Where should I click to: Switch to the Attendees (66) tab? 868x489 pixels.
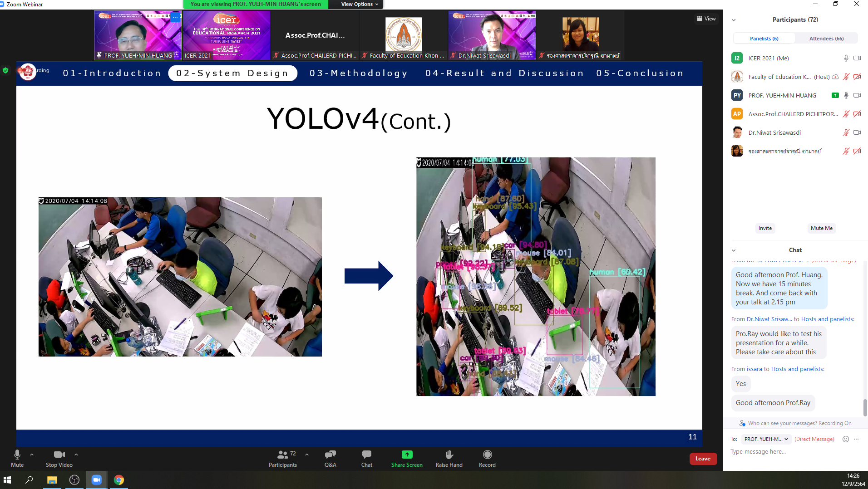[826, 39]
